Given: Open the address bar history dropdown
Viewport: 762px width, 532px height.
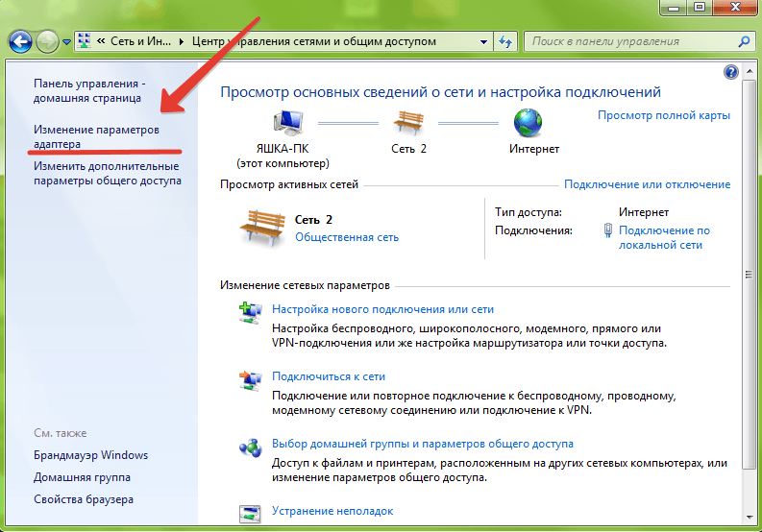Looking at the screenshot, I should pos(483,42).
